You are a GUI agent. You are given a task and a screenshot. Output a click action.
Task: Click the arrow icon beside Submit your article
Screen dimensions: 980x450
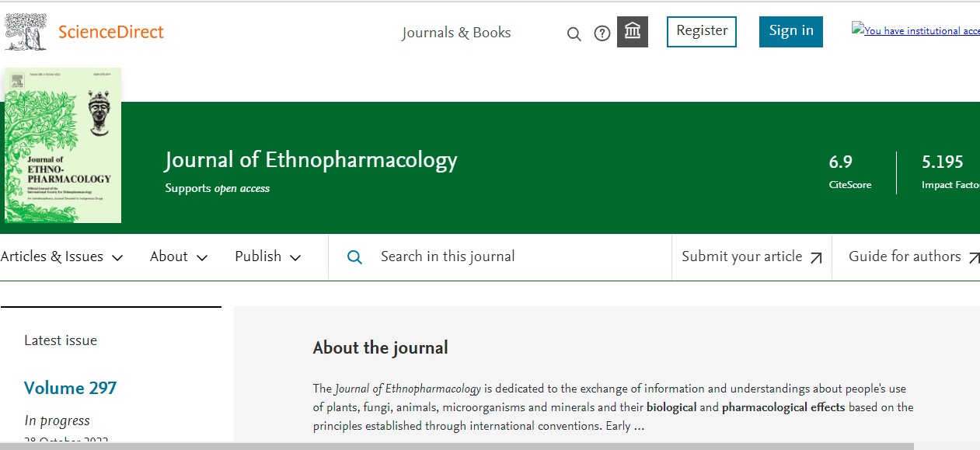tap(816, 258)
